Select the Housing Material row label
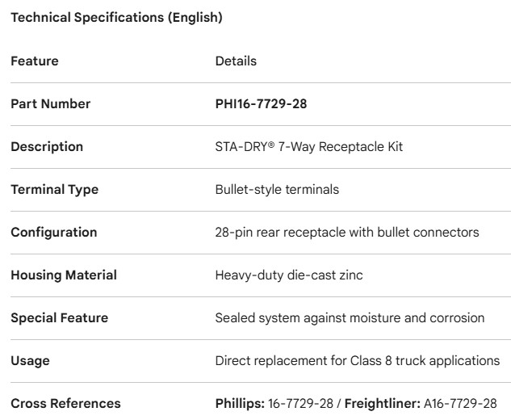The height and width of the screenshot is (420, 511). (64, 275)
